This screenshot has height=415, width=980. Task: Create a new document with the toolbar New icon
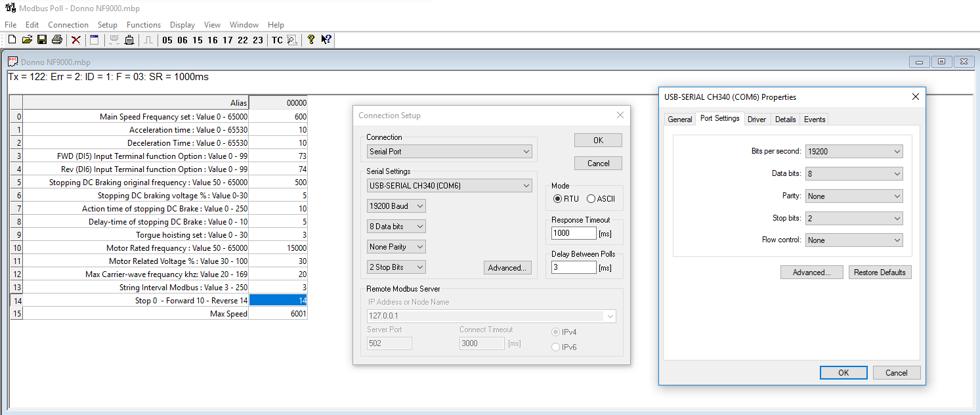point(12,40)
